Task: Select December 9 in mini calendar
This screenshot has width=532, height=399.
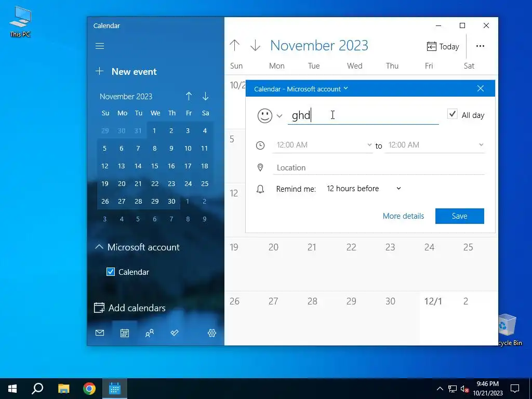Action: 205,219
